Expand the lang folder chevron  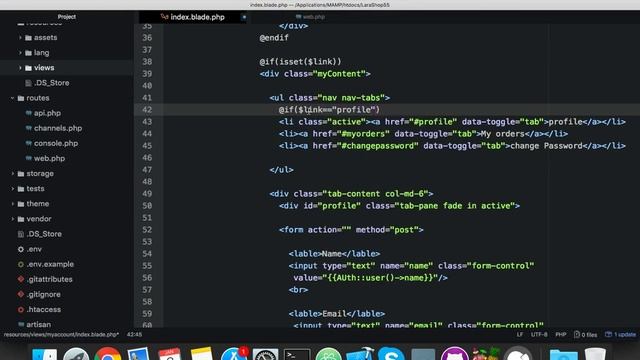pos(20,53)
